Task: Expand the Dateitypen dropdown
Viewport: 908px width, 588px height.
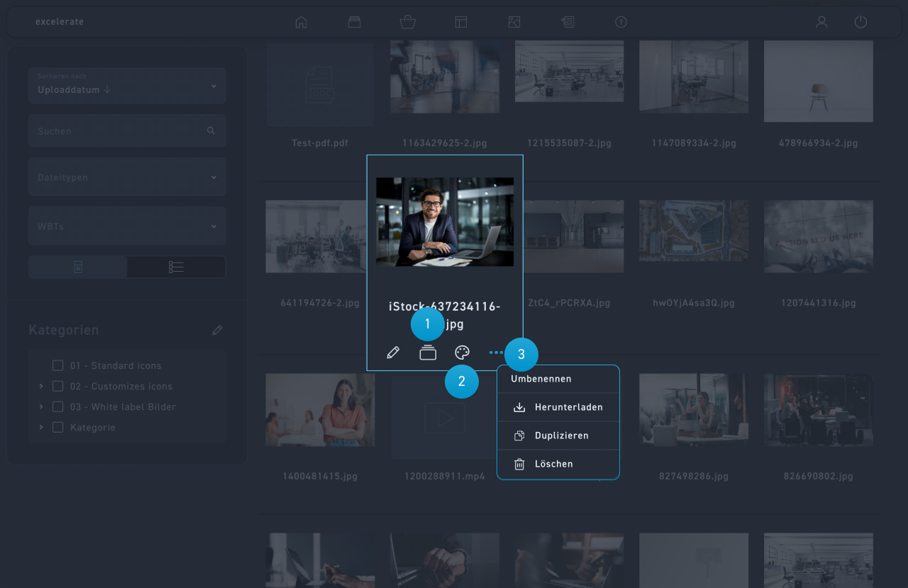Action: pyautogui.click(x=127, y=177)
